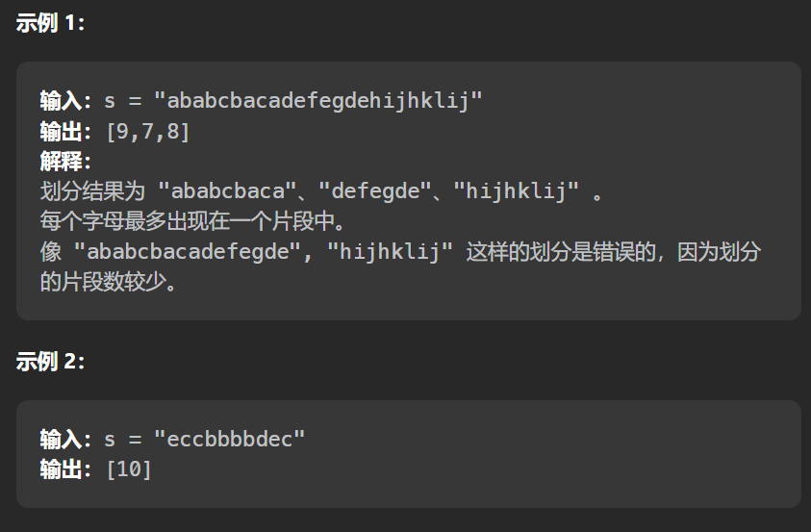Click the [10] output value
Viewport: 811px width, 532px height.
point(129,469)
